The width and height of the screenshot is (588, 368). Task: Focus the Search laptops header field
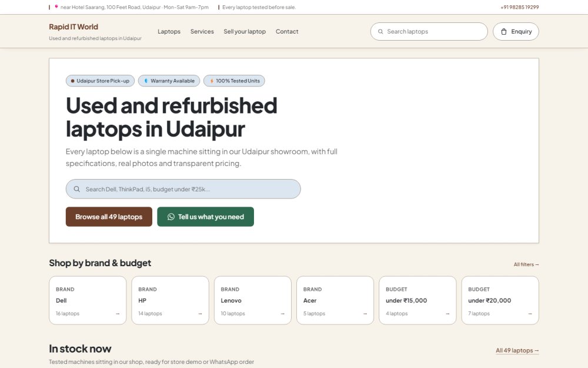(x=429, y=32)
